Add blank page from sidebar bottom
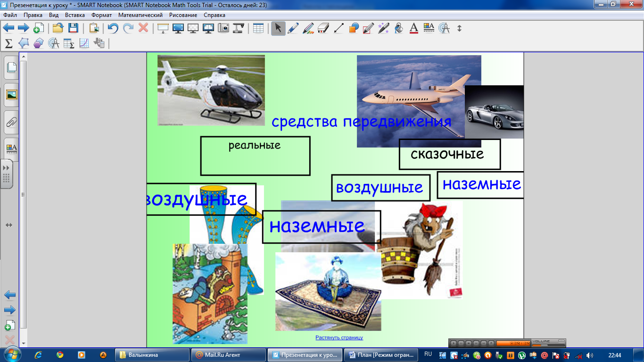Viewport: 644px width, 362px height. click(10, 325)
